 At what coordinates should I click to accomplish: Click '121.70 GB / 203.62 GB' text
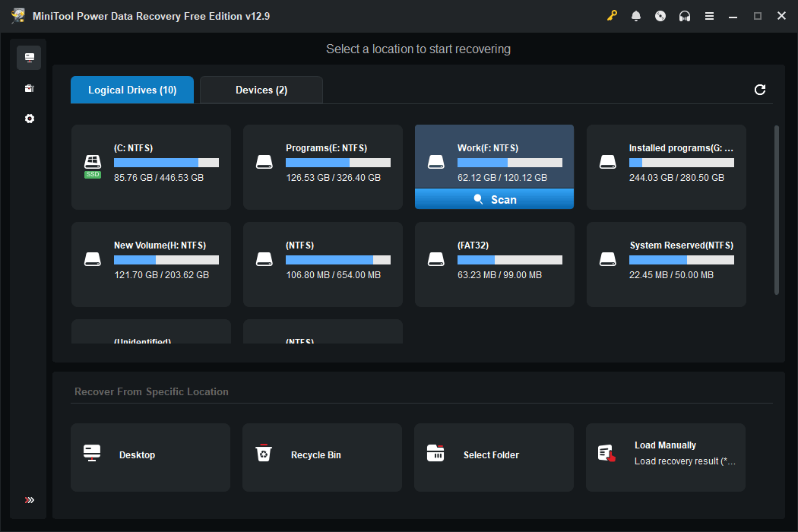[161, 275]
